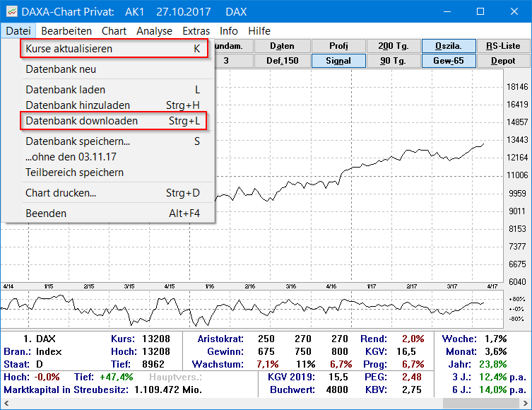This screenshot has height=410, width=532.
Task: Toggle the Signal button
Action: click(338, 61)
